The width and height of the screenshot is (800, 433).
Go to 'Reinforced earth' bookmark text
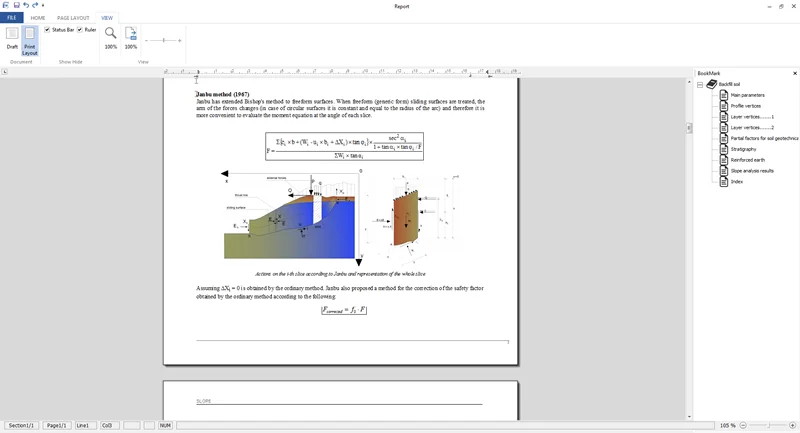(747, 160)
